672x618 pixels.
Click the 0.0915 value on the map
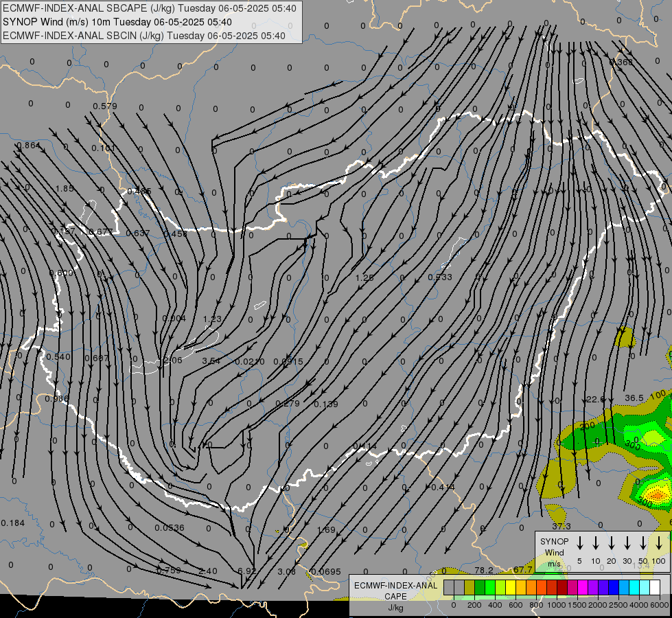[x=288, y=362]
